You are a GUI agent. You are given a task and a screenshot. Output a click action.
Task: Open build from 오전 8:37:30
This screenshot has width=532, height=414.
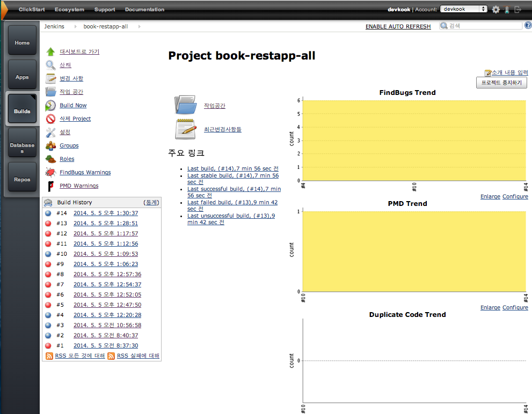106,345
